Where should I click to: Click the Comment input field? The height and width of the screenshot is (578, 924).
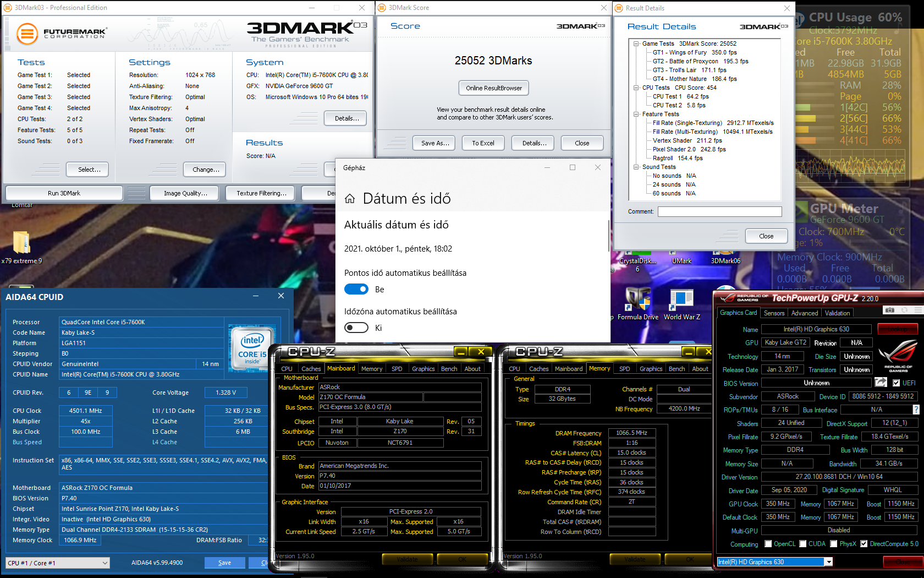[719, 212]
